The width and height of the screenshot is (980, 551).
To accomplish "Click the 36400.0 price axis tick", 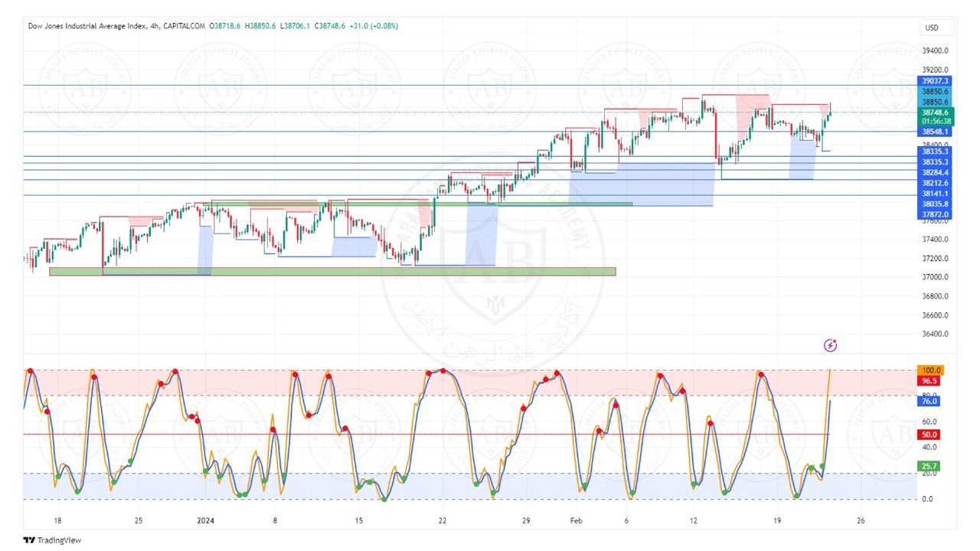I will [935, 334].
